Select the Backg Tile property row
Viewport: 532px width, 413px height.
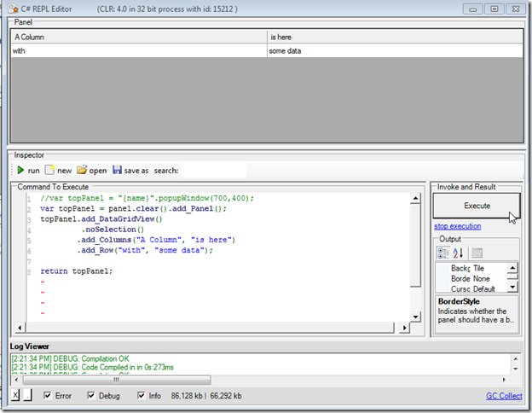[471, 268]
